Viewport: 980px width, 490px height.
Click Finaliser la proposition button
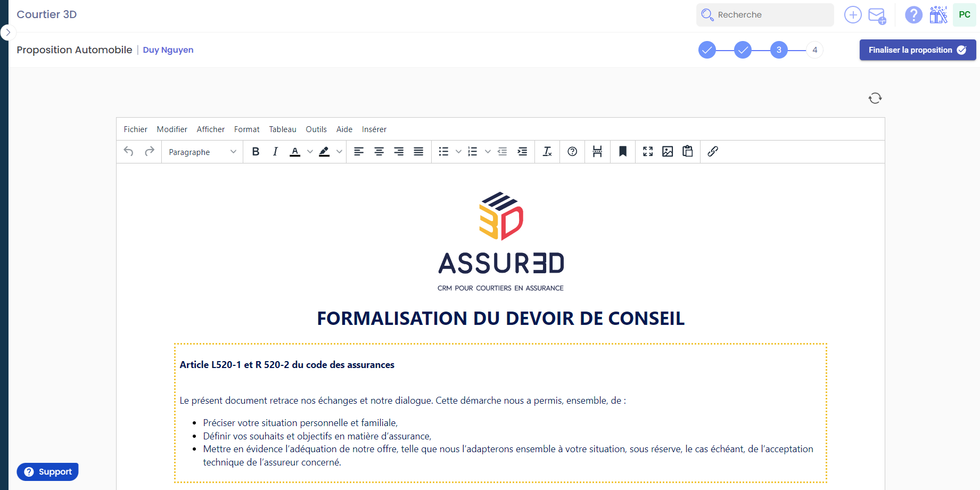(x=918, y=50)
